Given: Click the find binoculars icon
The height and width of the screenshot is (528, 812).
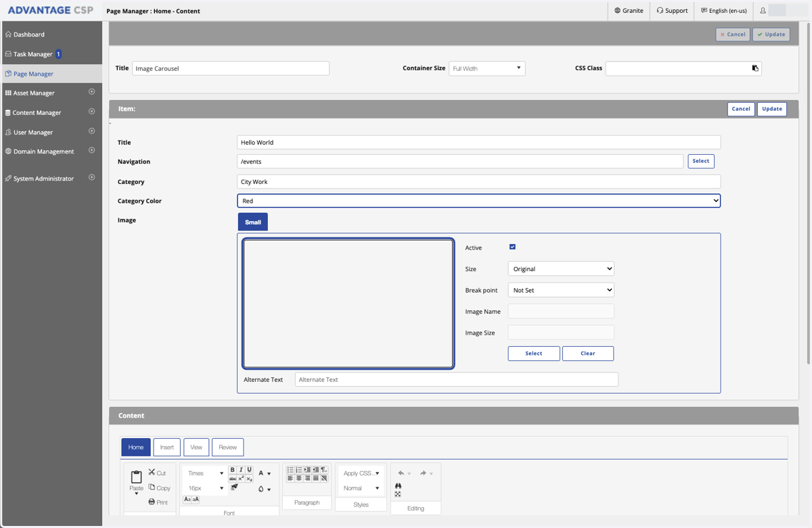Looking at the screenshot, I should click(x=398, y=485).
